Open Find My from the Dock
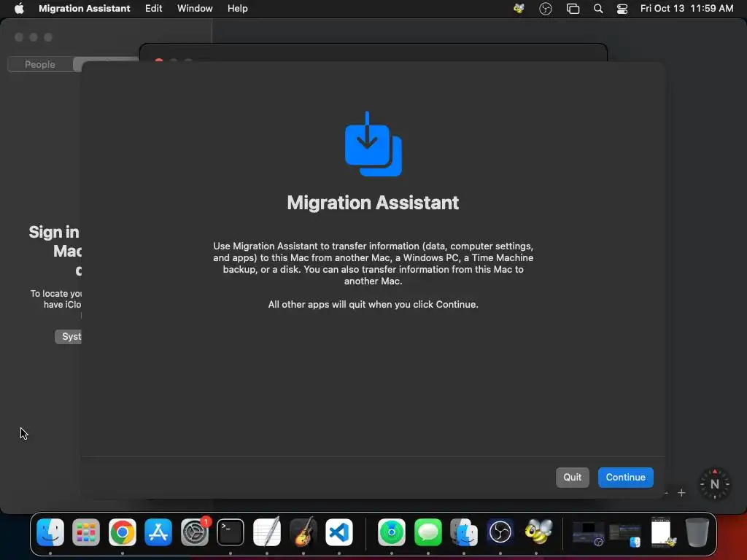The height and width of the screenshot is (560, 747). 392,532
